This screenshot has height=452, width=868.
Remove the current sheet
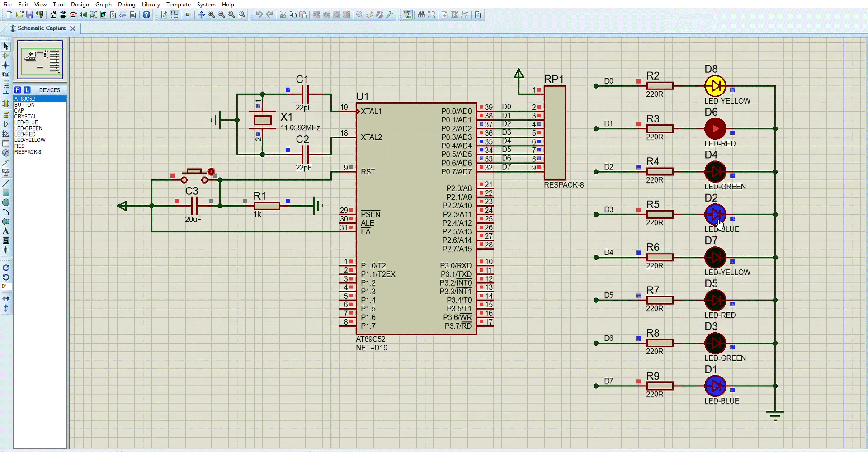point(455,15)
